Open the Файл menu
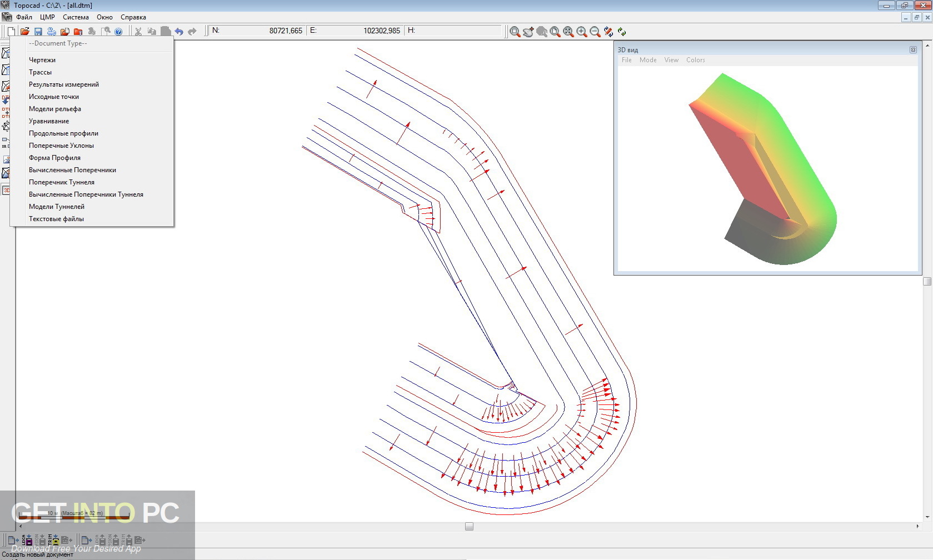The height and width of the screenshot is (560, 933). point(24,17)
